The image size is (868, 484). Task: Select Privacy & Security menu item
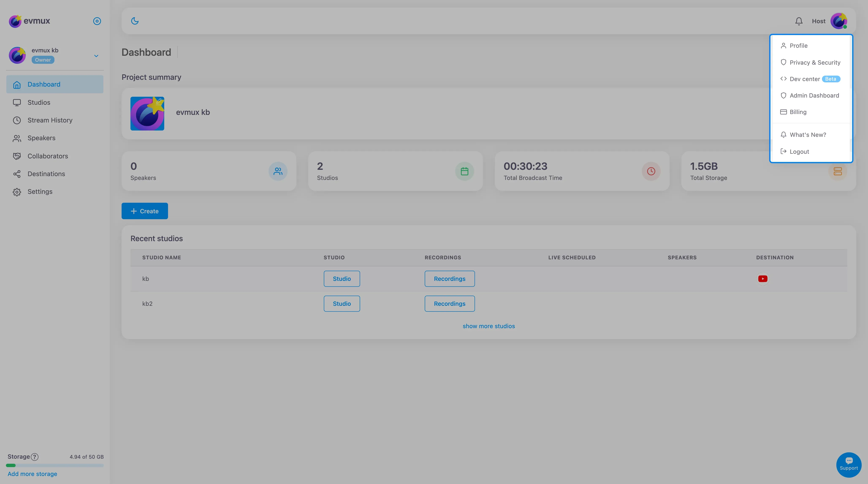(x=811, y=62)
